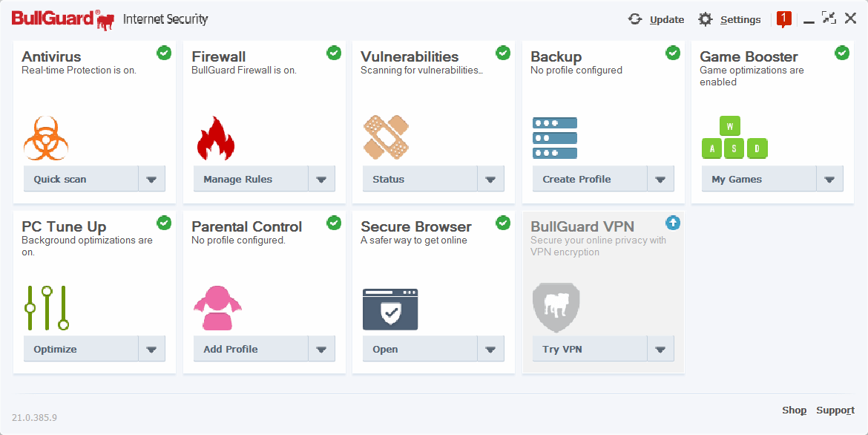Click the orange biohazard Antivirus icon
Image resolution: width=868 pixels, height=435 pixels.
[46, 139]
